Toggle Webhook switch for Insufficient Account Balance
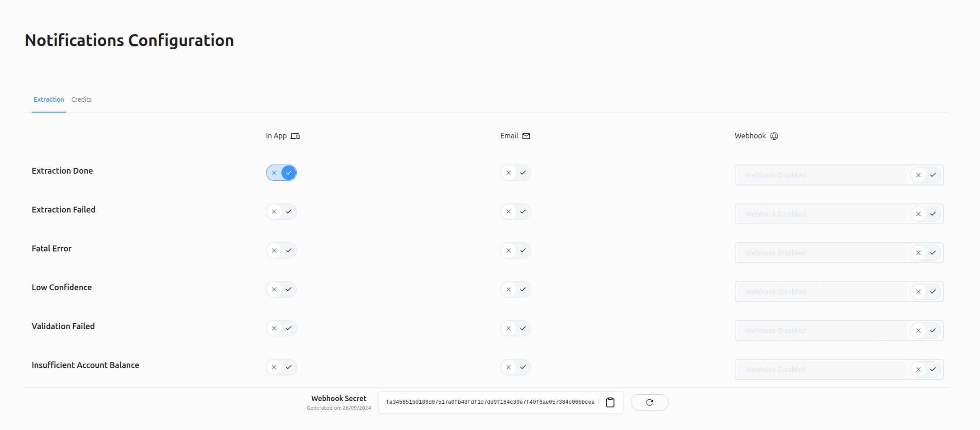980x430 pixels. pyautogui.click(x=925, y=369)
